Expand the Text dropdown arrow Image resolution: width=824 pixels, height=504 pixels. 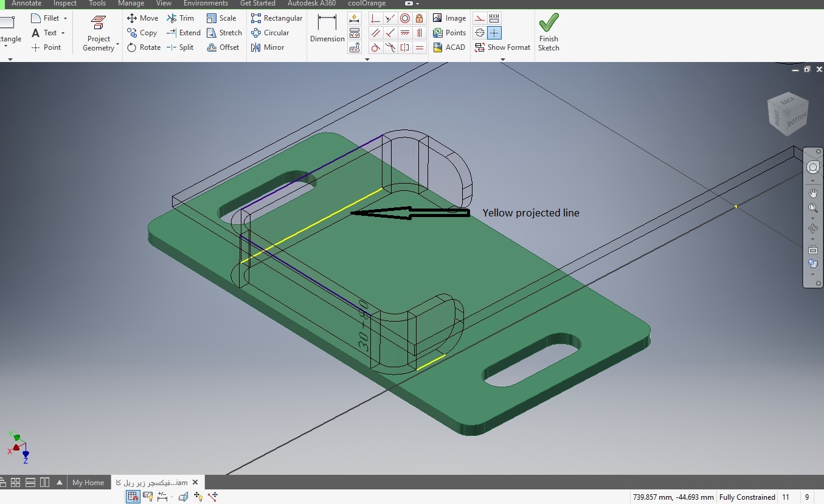(63, 33)
